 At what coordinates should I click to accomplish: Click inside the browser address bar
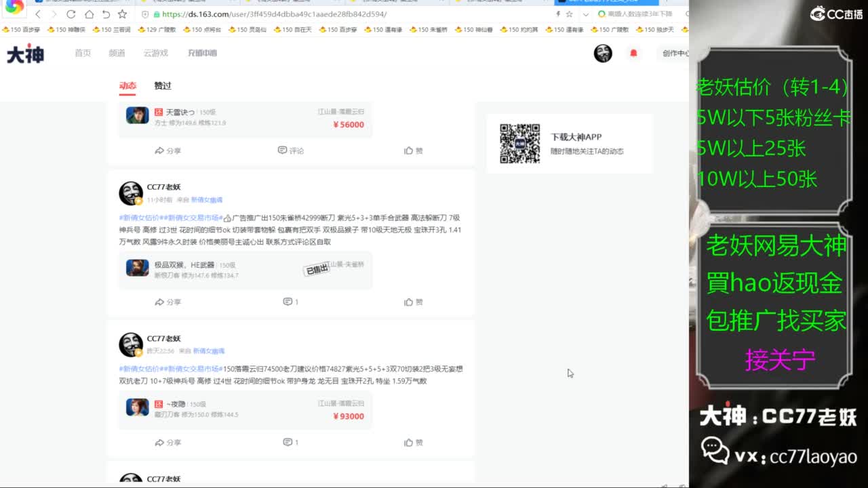coord(305,14)
